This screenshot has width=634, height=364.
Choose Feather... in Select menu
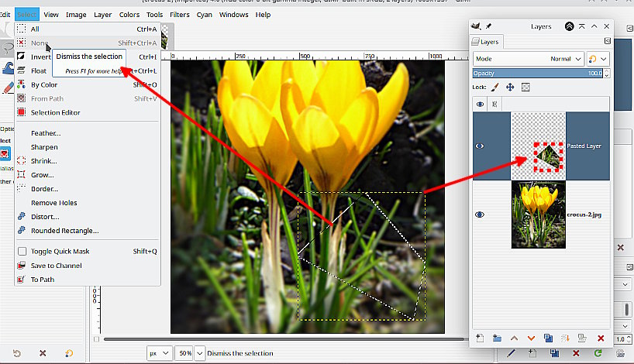pyautogui.click(x=88, y=133)
